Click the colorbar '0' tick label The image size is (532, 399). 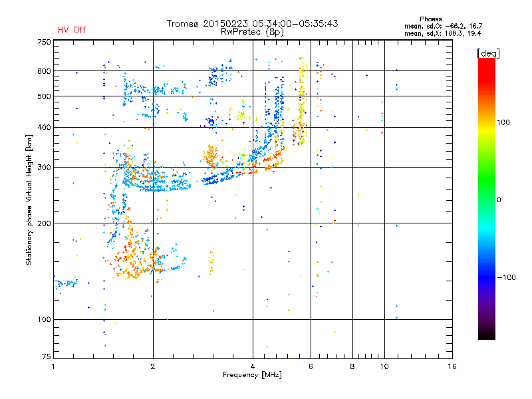coord(499,199)
